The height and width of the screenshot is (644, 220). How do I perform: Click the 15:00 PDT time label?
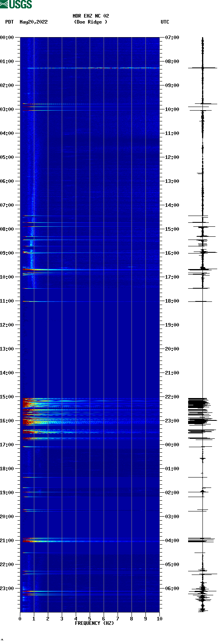tap(7, 397)
